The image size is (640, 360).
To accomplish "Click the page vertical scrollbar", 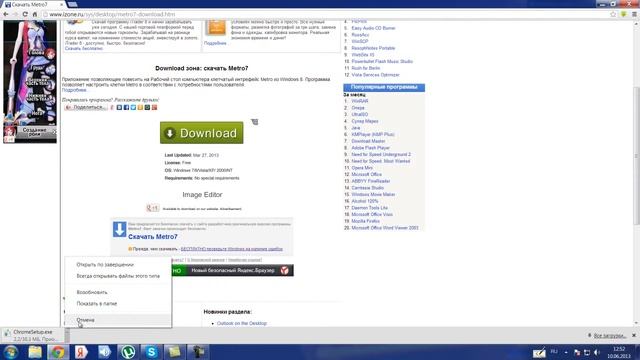I will pos(636,155).
